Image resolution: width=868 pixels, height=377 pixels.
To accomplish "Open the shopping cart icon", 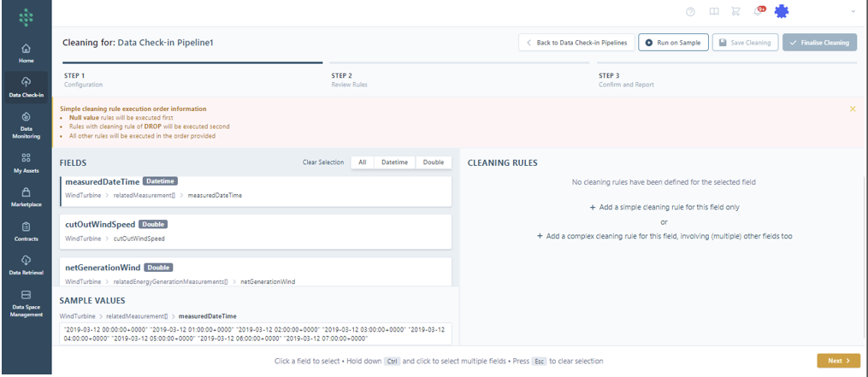I will [x=735, y=11].
